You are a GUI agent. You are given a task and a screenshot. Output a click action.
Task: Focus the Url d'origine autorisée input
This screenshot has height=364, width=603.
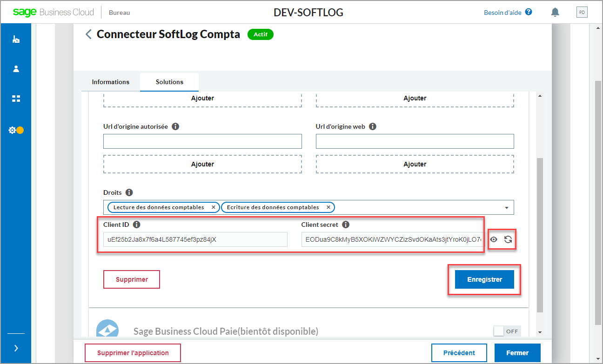click(202, 141)
